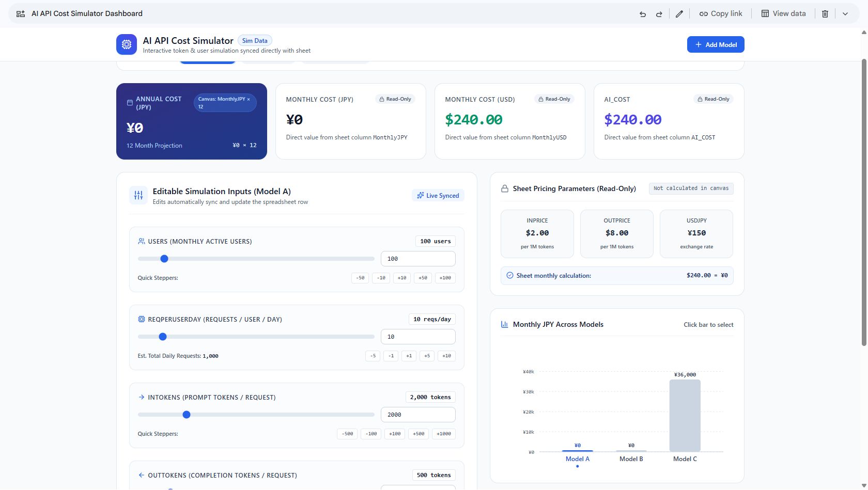Increase users with the +50 stepper

click(423, 278)
